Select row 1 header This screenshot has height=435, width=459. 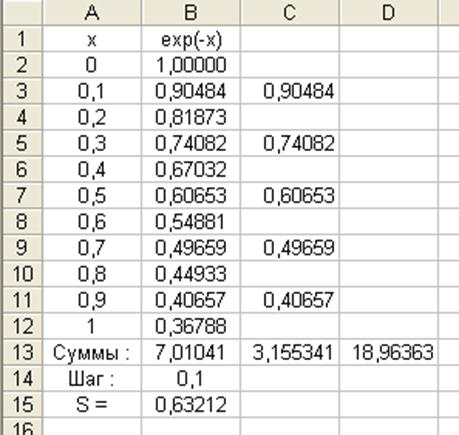22,39
